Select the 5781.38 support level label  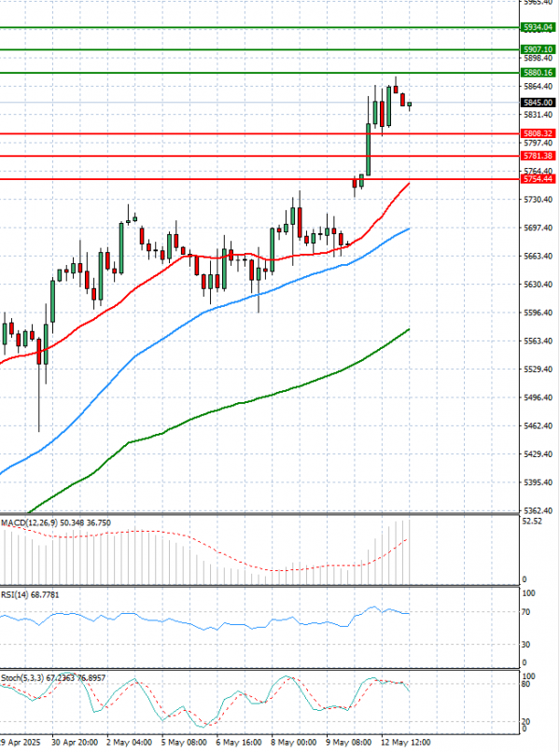pos(539,156)
